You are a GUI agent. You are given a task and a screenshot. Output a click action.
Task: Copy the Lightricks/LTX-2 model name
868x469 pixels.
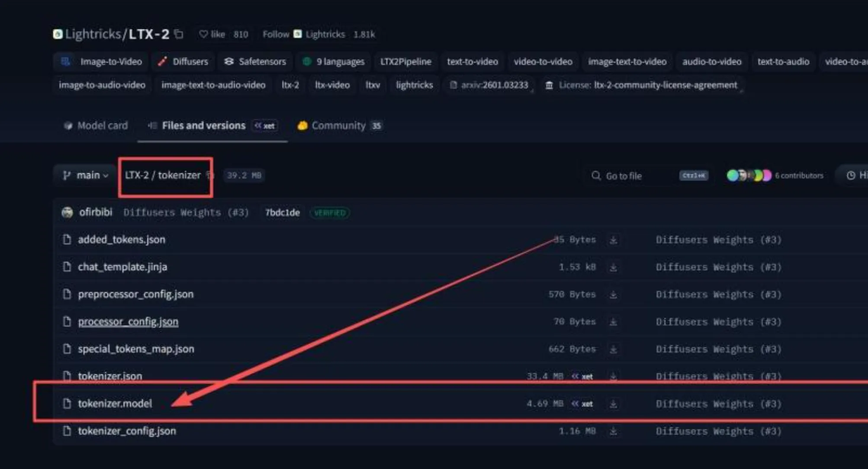[x=179, y=34]
